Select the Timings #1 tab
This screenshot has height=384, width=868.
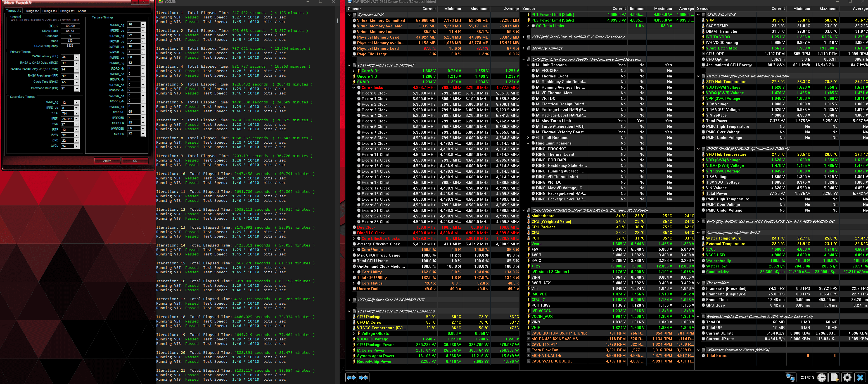pyautogui.click(x=13, y=10)
